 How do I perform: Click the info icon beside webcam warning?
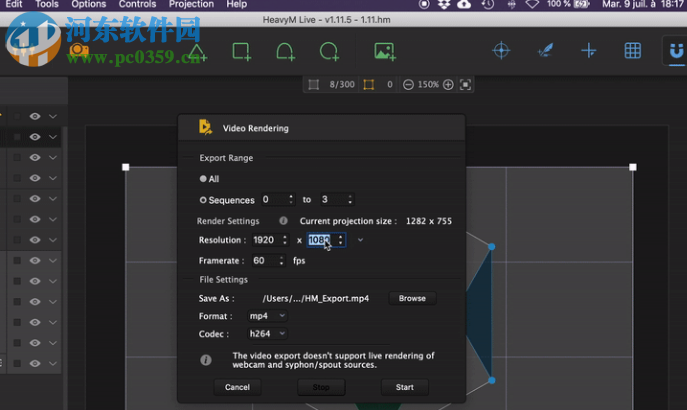pyautogui.click(x=205, y=360)
